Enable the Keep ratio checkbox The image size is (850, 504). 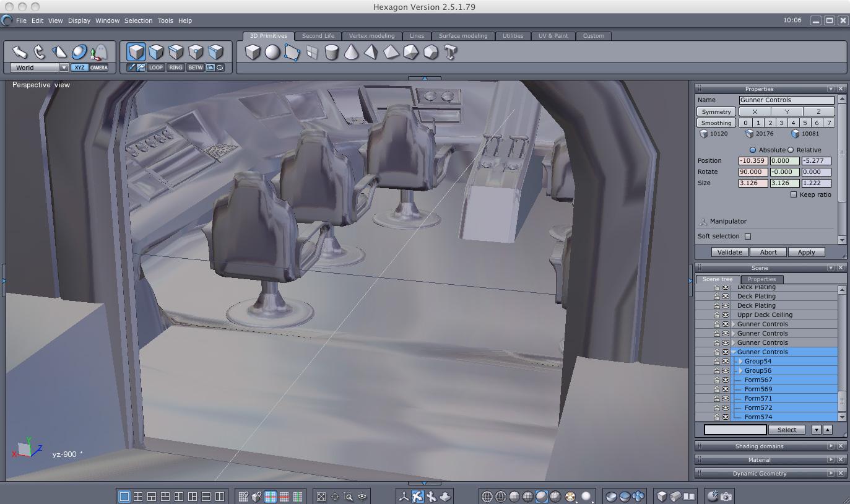794,194
